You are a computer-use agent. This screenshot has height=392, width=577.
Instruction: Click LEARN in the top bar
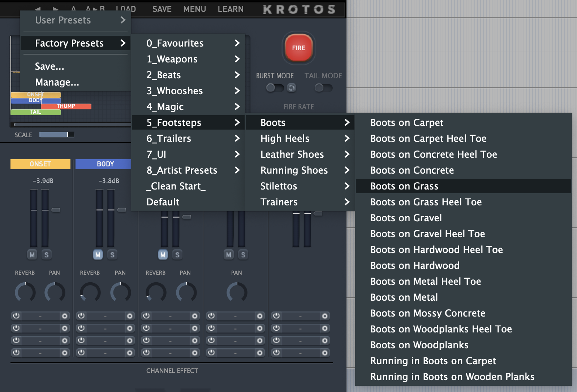point(231,9)
